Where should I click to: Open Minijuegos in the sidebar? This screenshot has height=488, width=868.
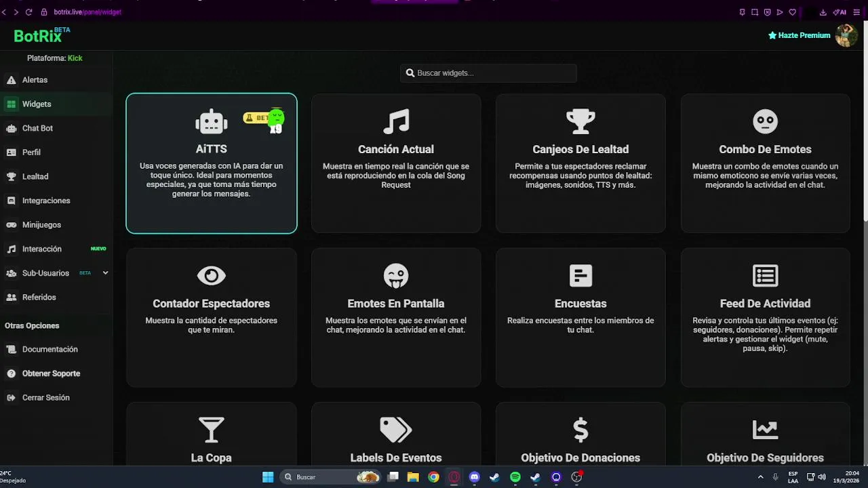(56, 225)
